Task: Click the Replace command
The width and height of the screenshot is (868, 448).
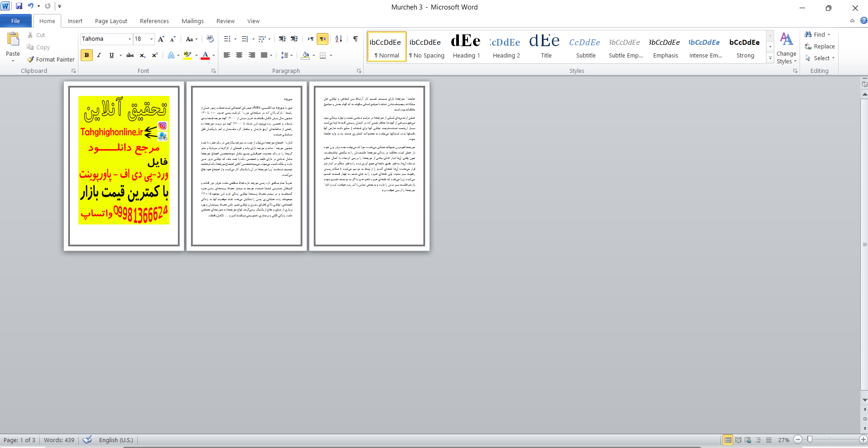Action: point(820,46)
